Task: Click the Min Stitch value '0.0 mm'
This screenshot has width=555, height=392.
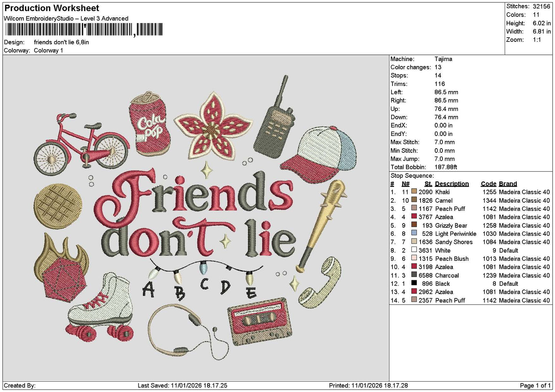Action: 445,151
